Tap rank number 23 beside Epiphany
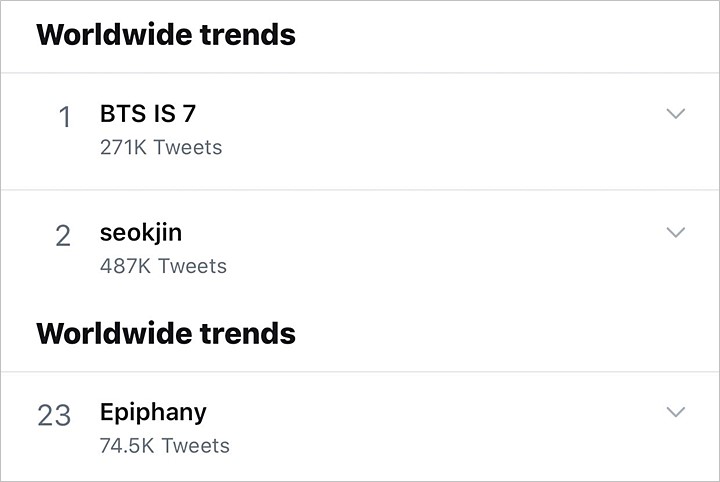 [x=54, y=415]
